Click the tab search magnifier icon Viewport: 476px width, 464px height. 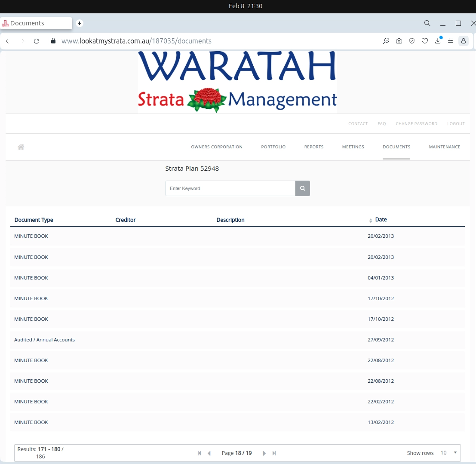click(x=427, y=23)
